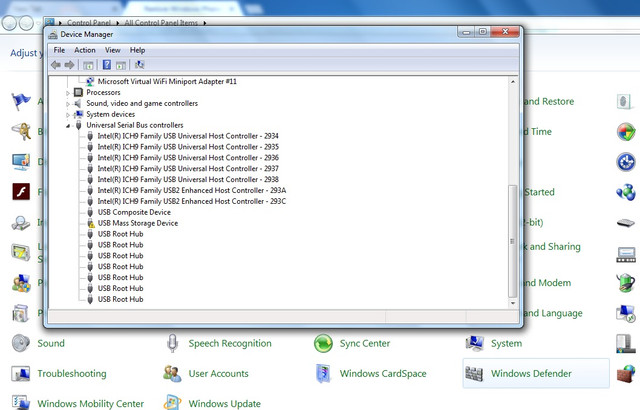Open Troubleshooting in Control Panel
Screen dimensions: 640x410
72,374
